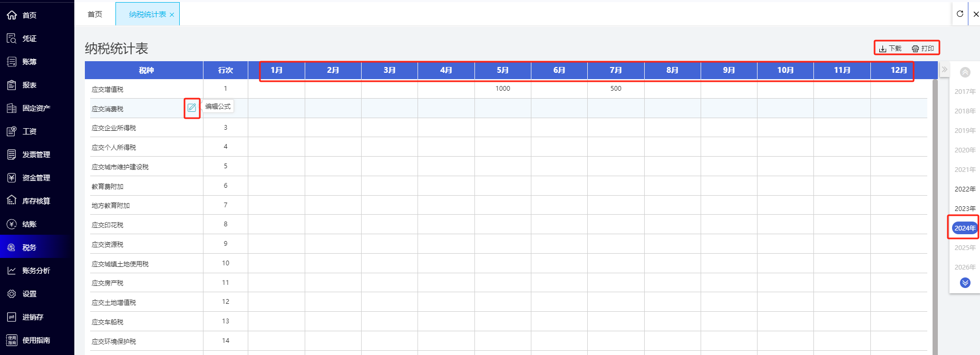Click the table's vertical scrollbar
Viewport: 980px width, 355px height.
coord(935,217)
